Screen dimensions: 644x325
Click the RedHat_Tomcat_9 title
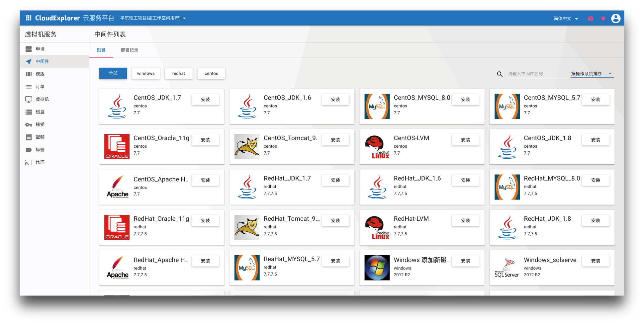[x=292, y=219]
